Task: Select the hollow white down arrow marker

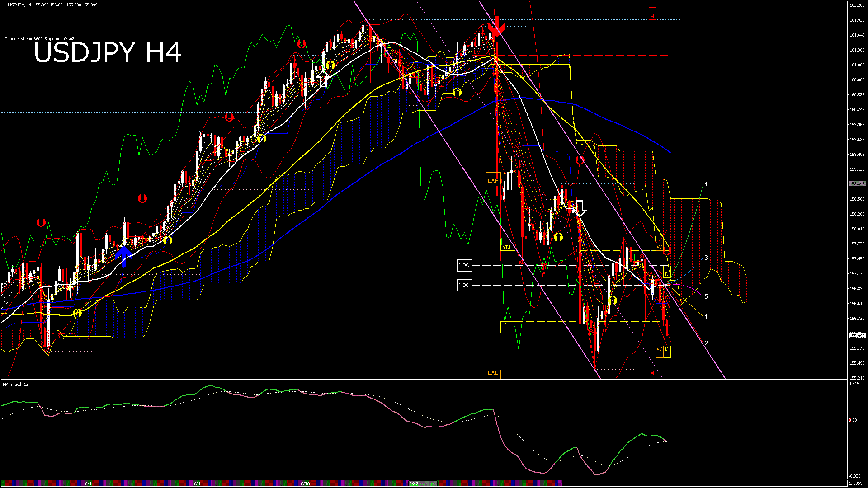Action: point(580,208)
